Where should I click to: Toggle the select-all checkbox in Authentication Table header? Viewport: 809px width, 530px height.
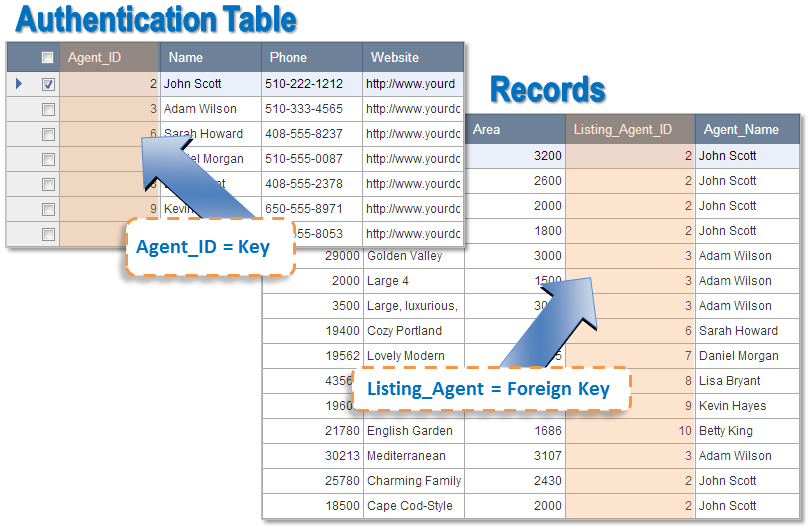47,57
